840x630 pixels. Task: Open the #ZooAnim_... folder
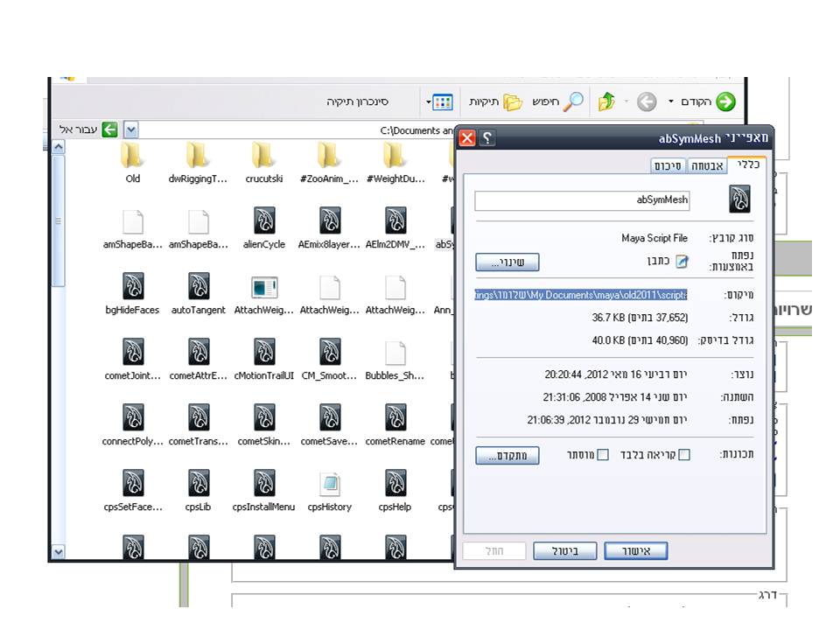point(329,156)
